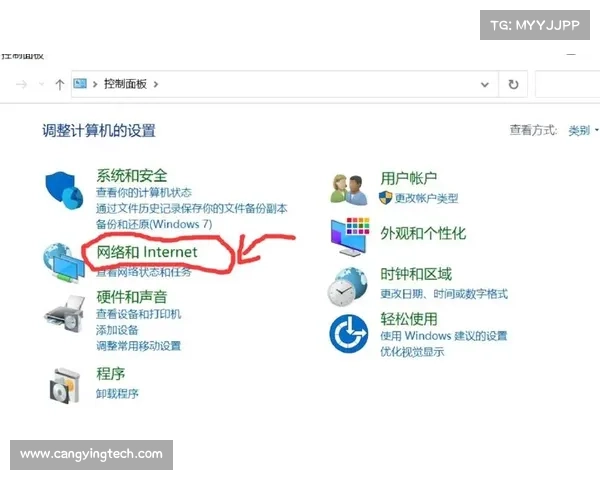Open the Ease of Access blue icon
The width and height of the screenshot is (600, 480).
(349, 333)
